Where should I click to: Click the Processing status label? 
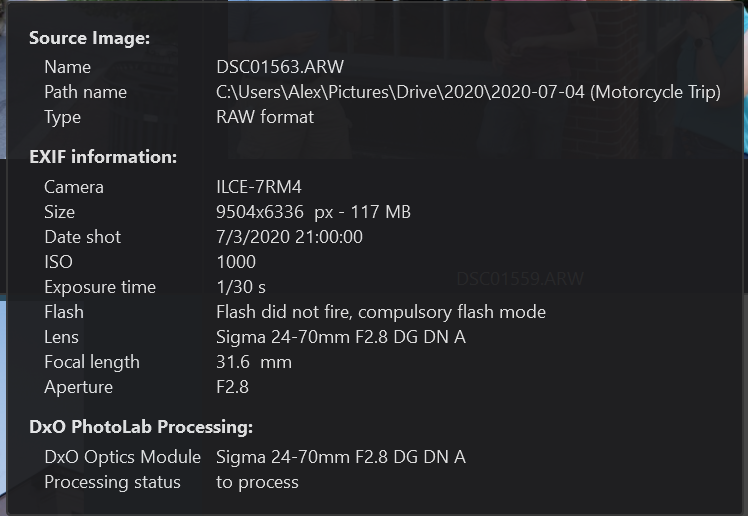pyautogui.click(x=112, y=482)
